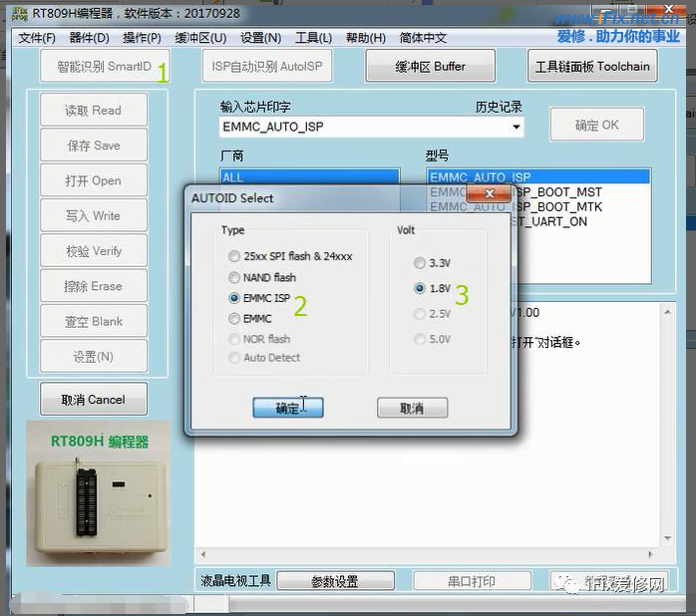696x616 pixels.
Task: Open the 器件(D) menu
Action: [x=89, y=38]
